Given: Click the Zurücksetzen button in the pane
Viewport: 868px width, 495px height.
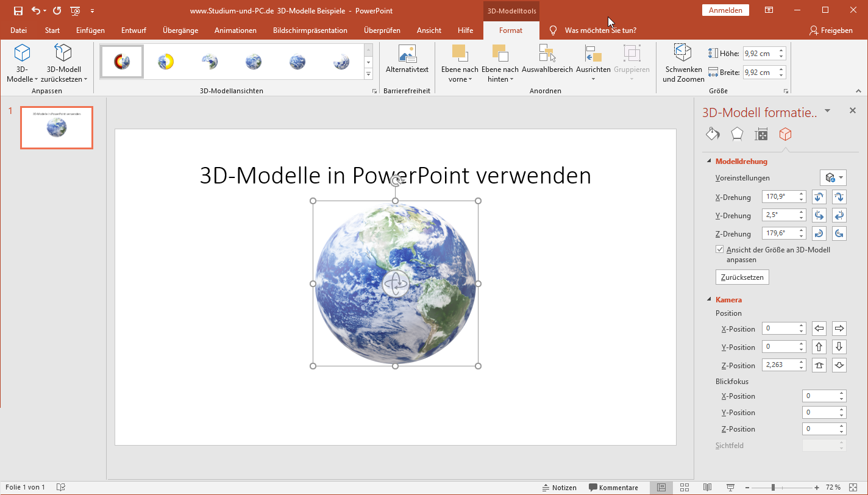Looking at the screenshot, I should (742, 277).
